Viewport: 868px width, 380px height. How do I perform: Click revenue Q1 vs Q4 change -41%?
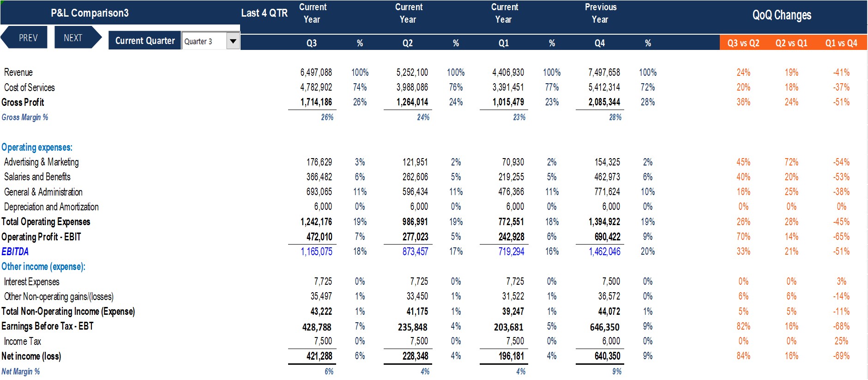(x=841, y=72)
